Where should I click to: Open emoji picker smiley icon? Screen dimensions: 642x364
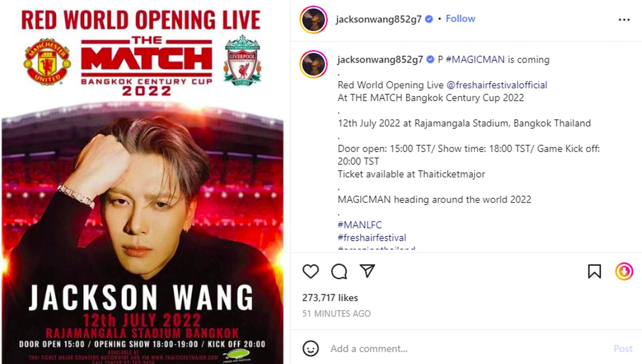coord(311,349)
